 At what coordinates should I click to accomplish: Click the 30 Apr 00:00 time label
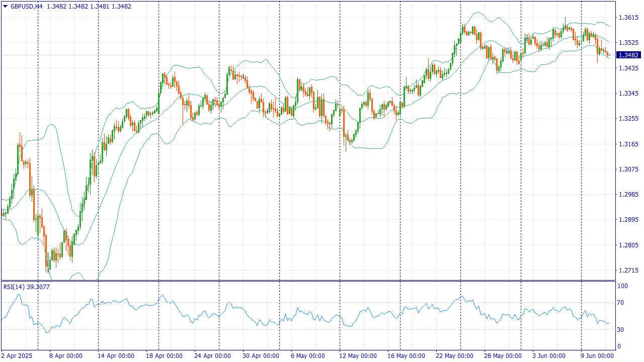[x=260, y=356]
